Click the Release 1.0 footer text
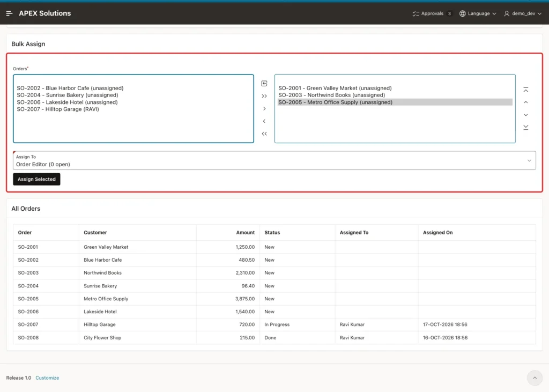 19,378
